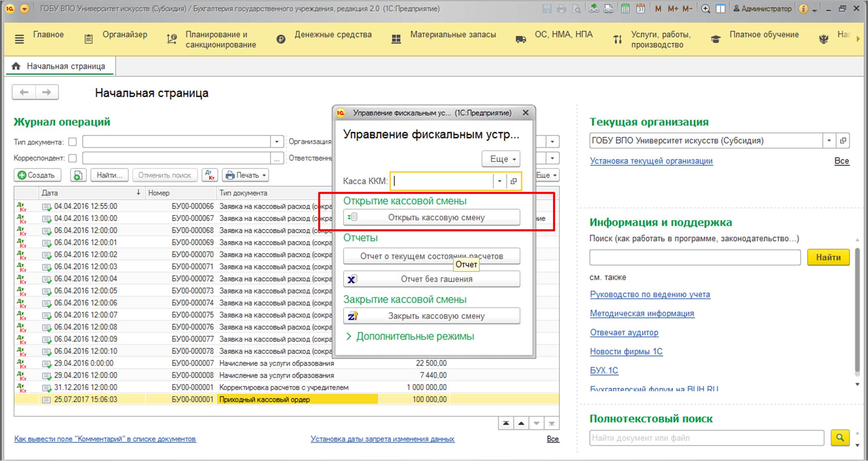This screenshot has width=868, height=461.
Task: Open the Calculator icon
Action: click(625, 9)
